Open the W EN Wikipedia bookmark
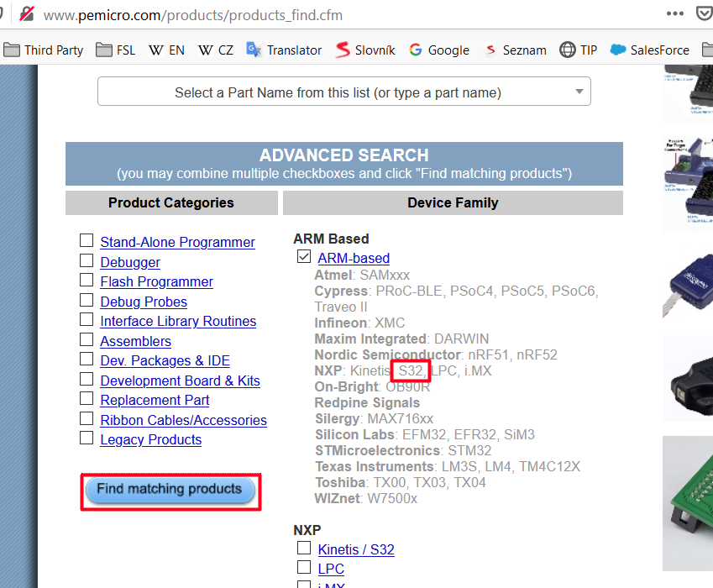 165,50
